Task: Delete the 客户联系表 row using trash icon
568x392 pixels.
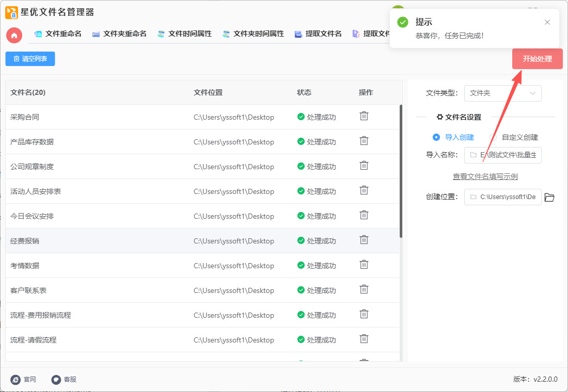Action: click(x=364, y=289)
